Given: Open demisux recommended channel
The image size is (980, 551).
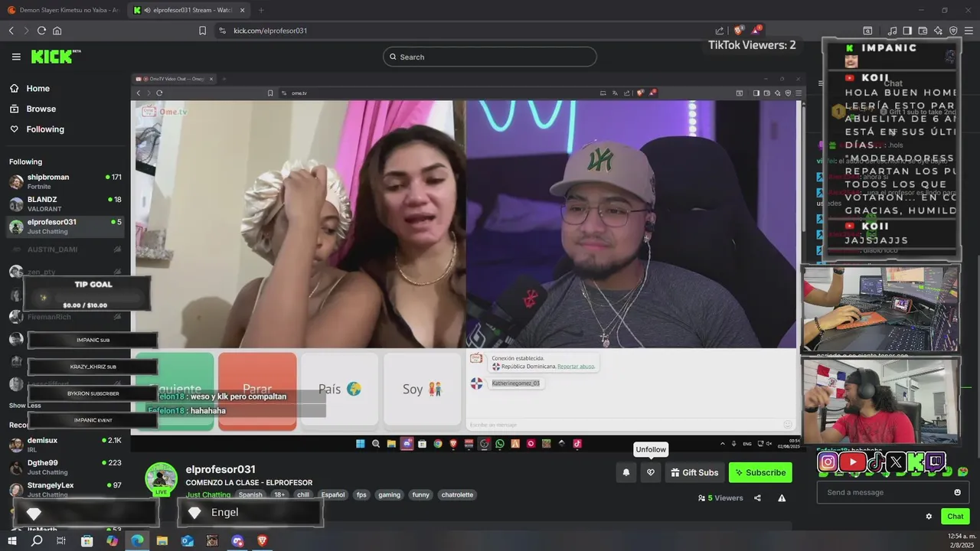Looking at the screenshot, I should click(65, 445).
